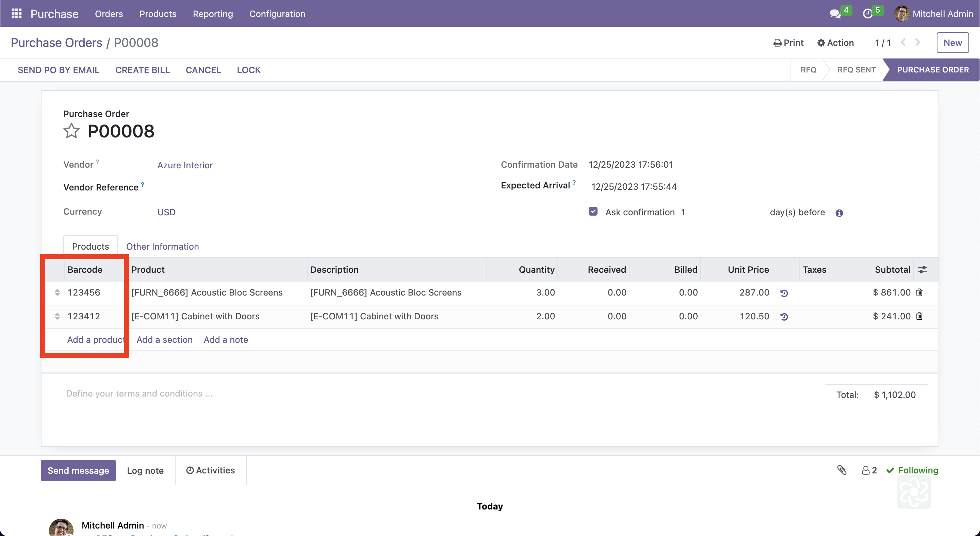Viewport: 980px width, 536px height.
Task: Open the Print dropdown
Action: coord(788,43)
